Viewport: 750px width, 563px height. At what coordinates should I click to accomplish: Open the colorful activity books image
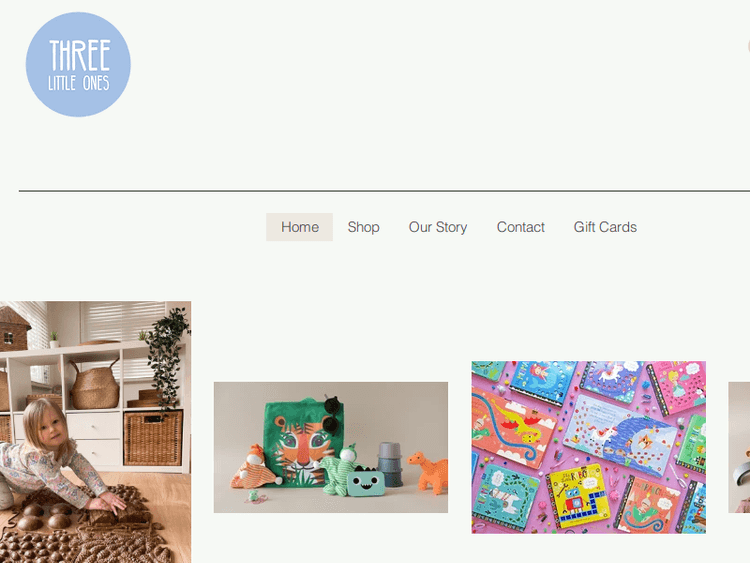[x=589, y=447]
